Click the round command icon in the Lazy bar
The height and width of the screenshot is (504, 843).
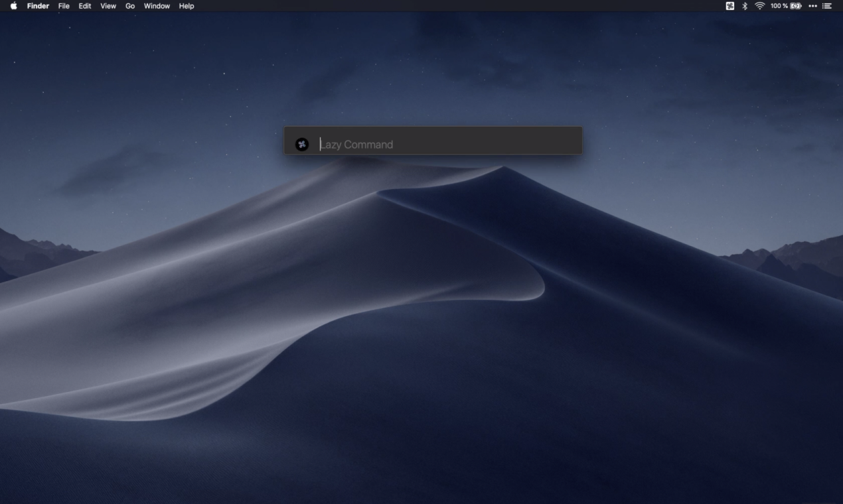click(302, 145)
